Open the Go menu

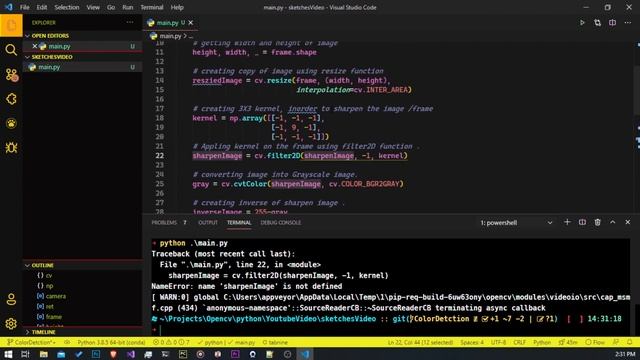pos(111,7)
